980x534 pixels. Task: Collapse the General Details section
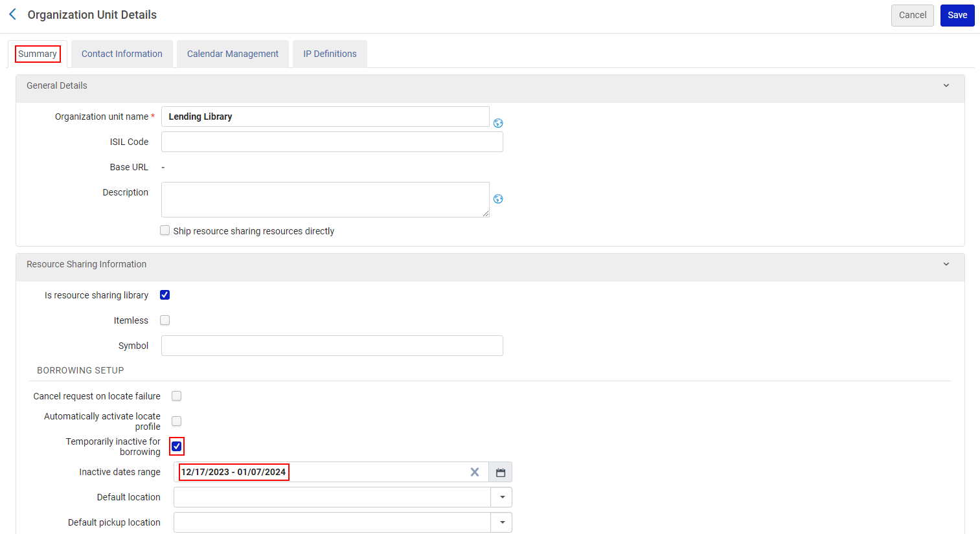click(x=946, y=85)
